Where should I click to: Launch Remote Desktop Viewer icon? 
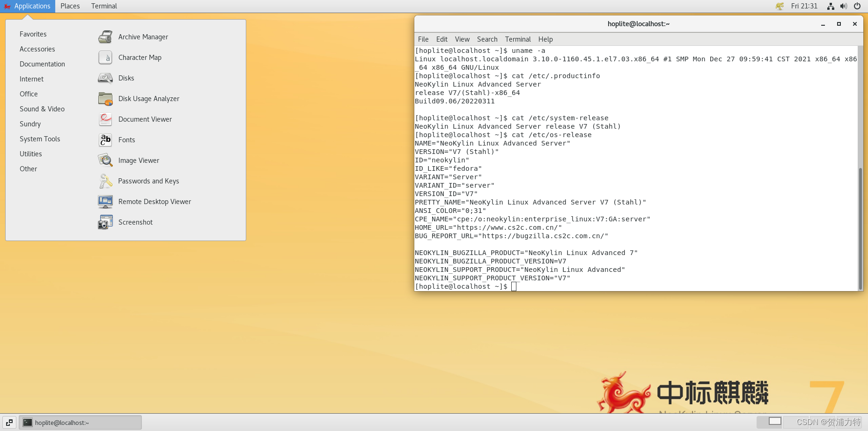105,202
